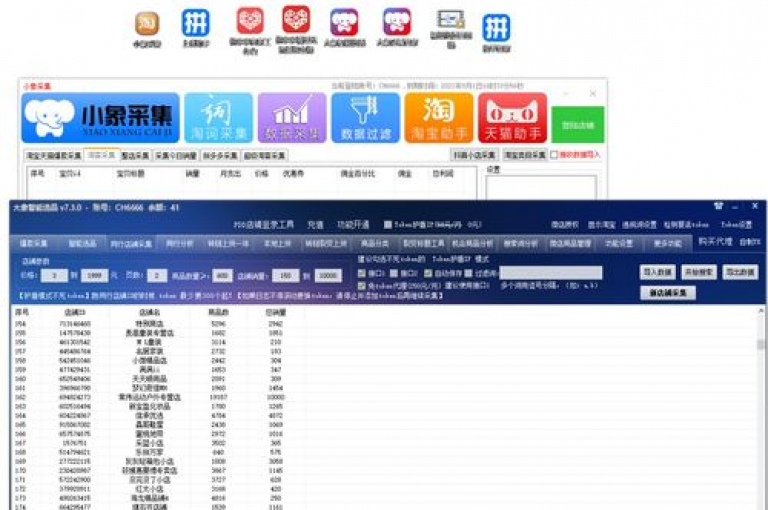
Task: Click the 商品数 column header
Action: click(218, 312)
